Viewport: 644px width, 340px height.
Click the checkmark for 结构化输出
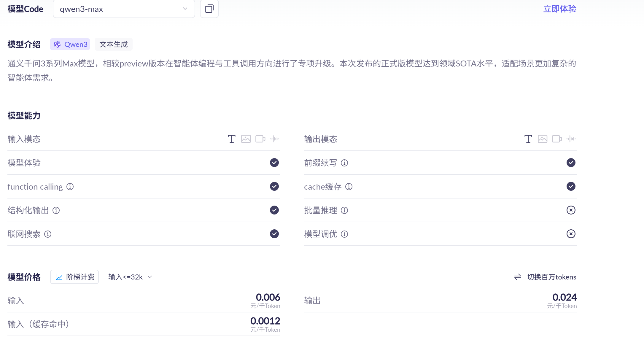274,210
